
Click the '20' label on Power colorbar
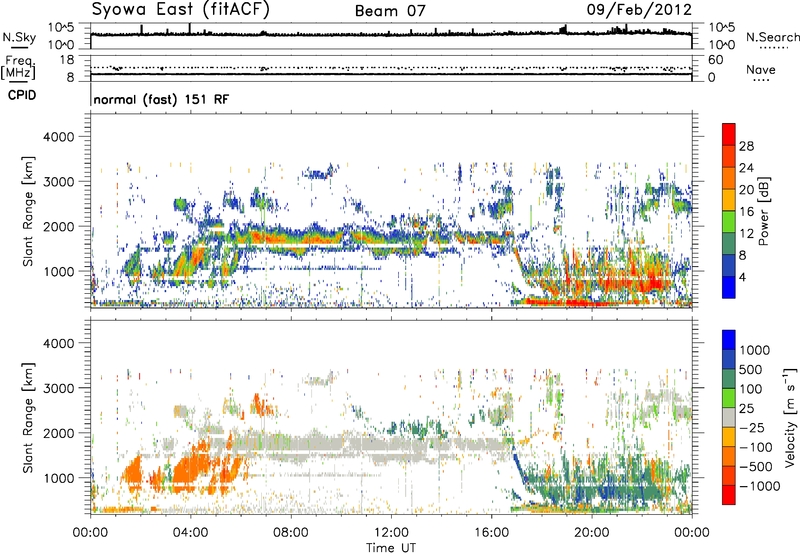746,190
